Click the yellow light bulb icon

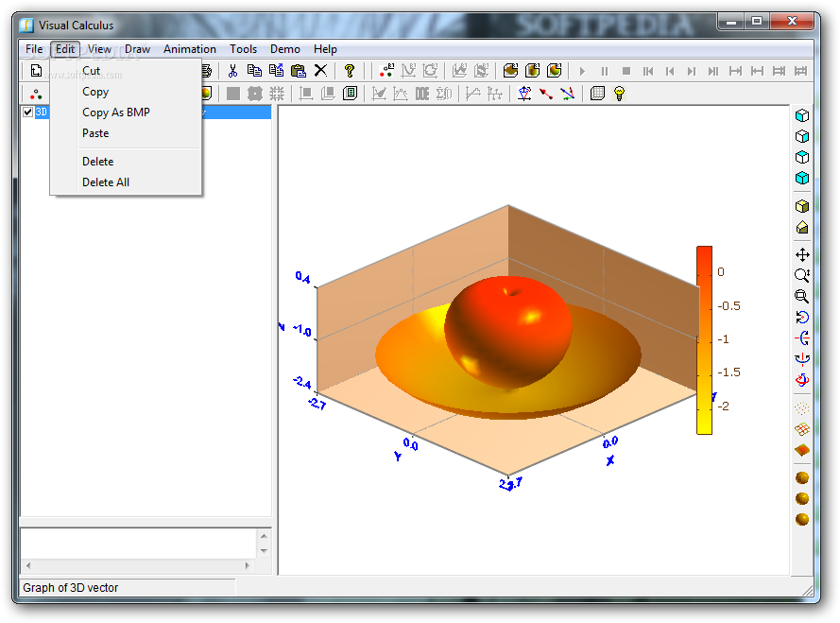[619, 94]
